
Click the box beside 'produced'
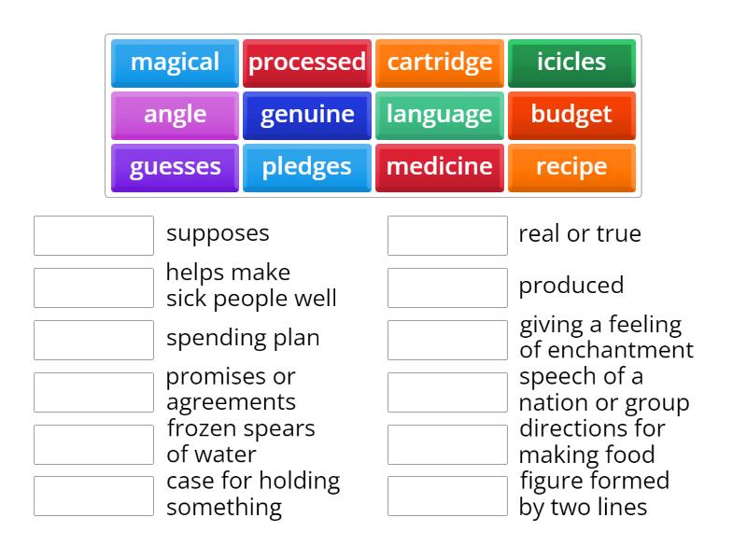tap(447, 287)
